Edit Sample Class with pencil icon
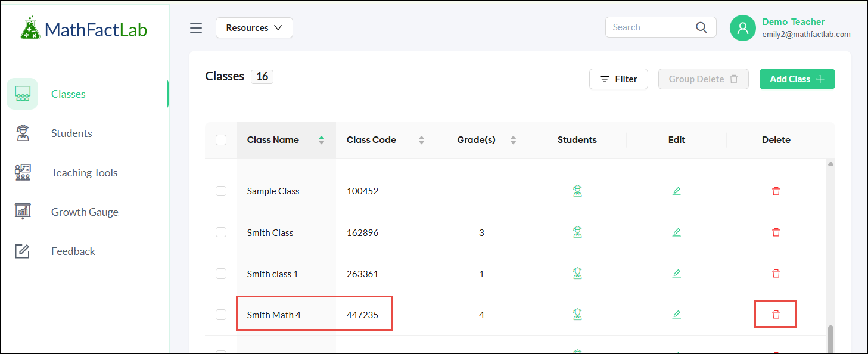 pyautogui.click(x=676, y=191)
